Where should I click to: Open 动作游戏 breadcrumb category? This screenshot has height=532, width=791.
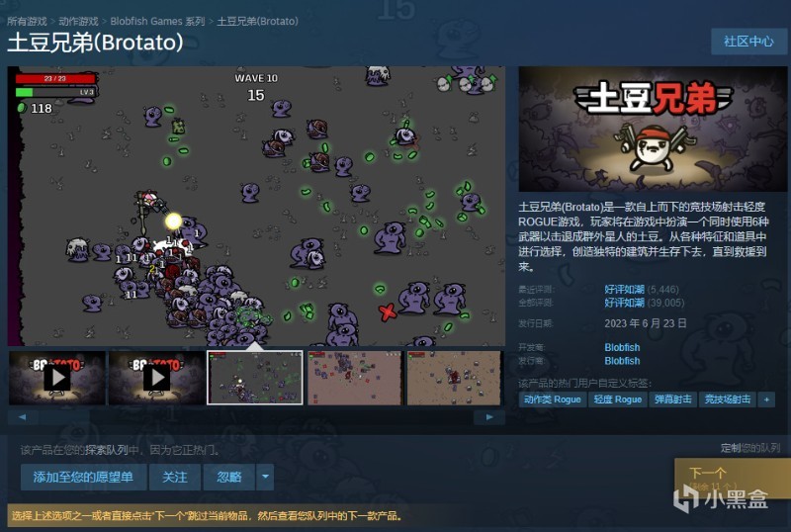(x=78, y=21)
